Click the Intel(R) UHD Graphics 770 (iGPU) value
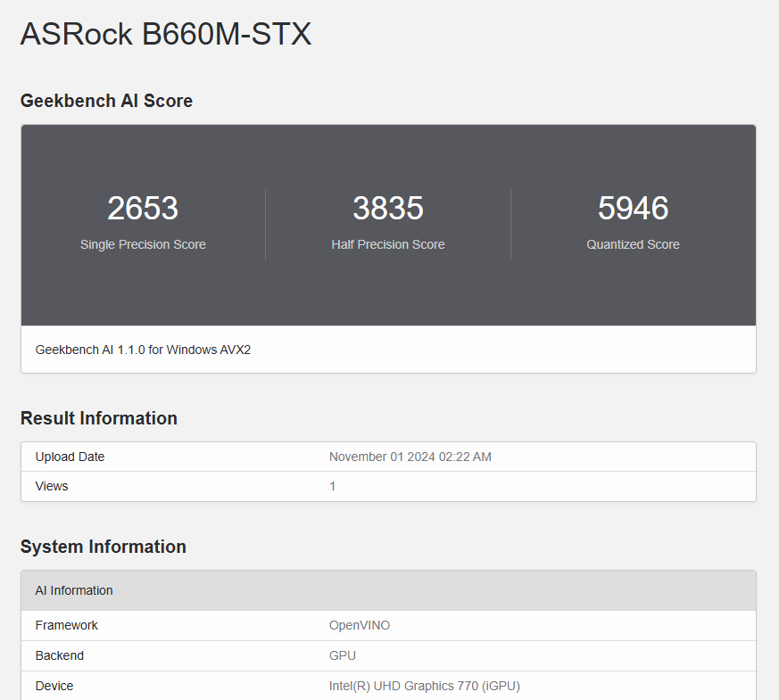Image resolution: width=779 pixels, height=700 pixels. [424, 686]
